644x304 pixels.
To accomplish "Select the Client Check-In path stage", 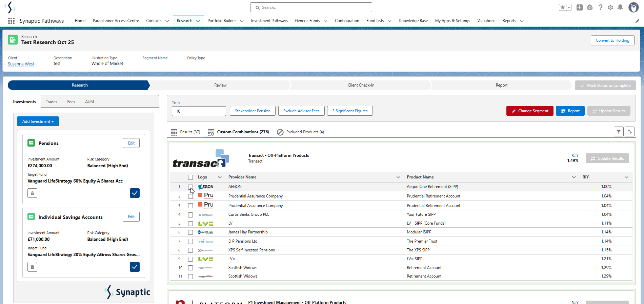I will tap(361, 85).
